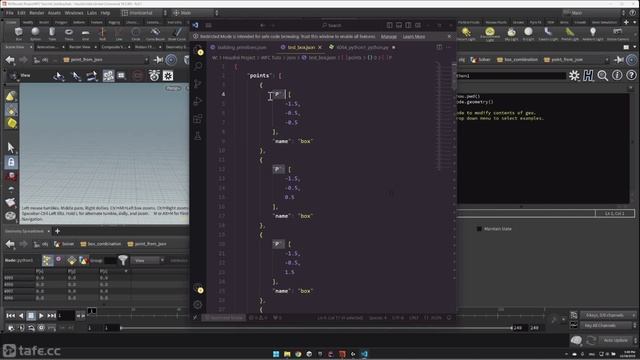Select the Tube shelf tool

(x=52, y=33)
